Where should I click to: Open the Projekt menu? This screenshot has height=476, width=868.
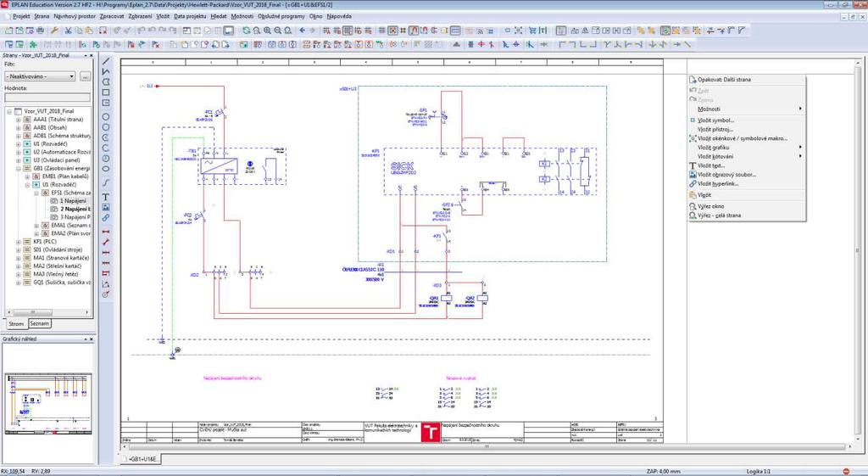tap(21, 16)
